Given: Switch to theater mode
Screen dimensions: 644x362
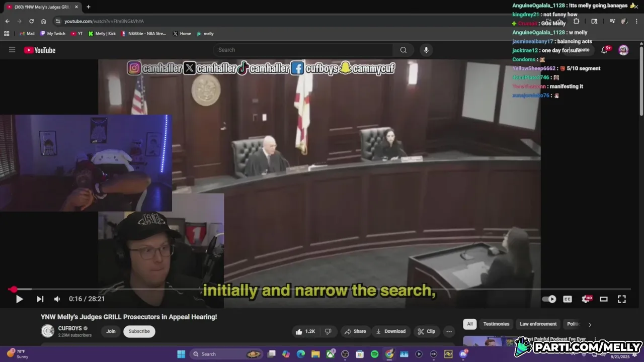Looking at the screenshot, I should (x=604, y=299).
